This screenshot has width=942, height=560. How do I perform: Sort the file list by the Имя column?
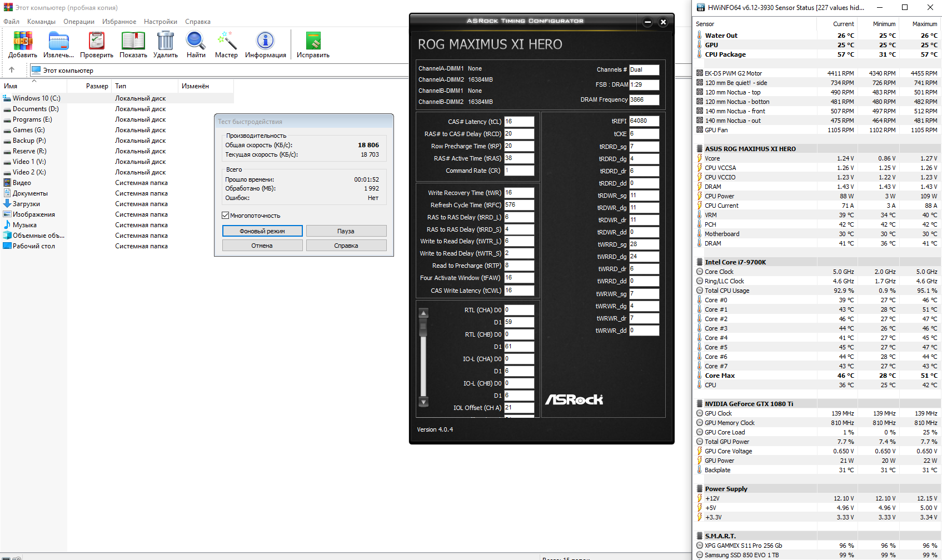coord(33,86)
